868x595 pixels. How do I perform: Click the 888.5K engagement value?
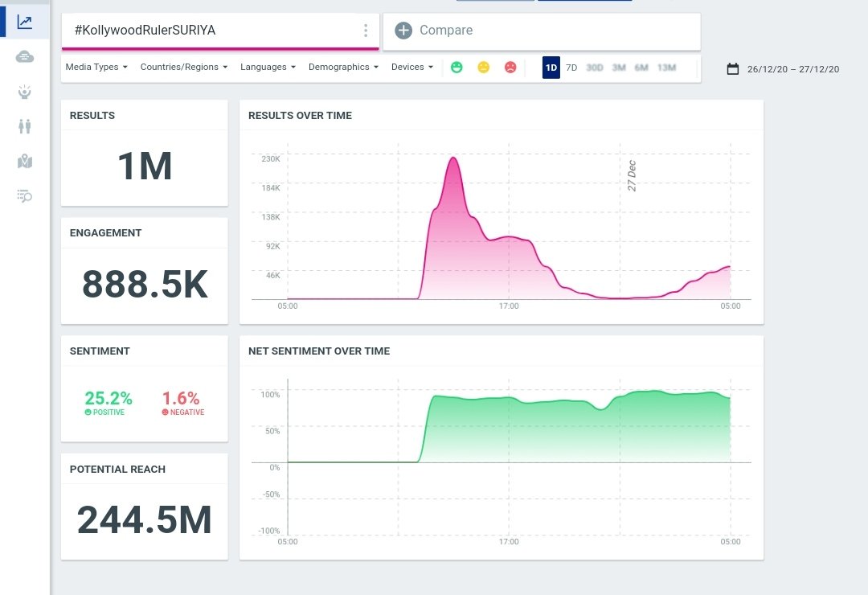145,284
